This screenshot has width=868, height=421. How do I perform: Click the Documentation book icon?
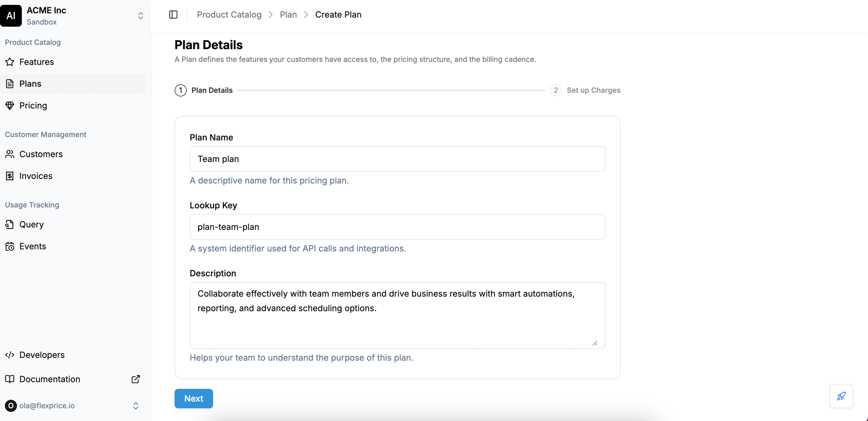pos(10,379)
